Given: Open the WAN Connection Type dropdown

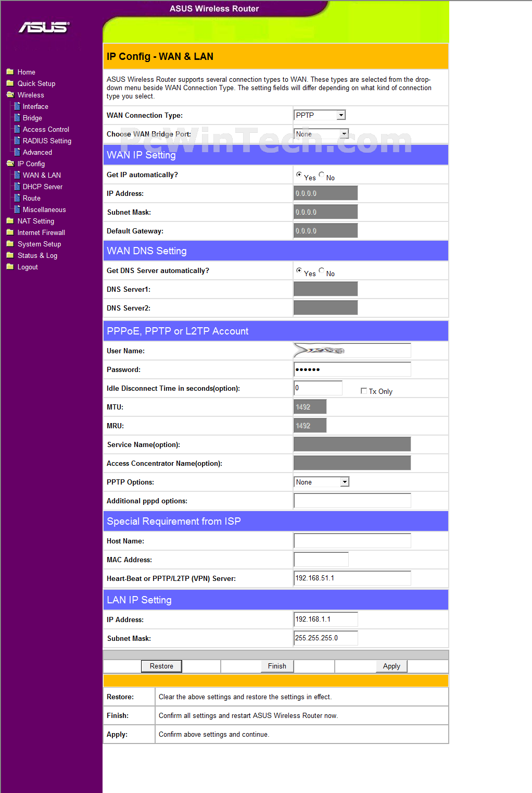Looking at the screenshot, I should (320, 115).
